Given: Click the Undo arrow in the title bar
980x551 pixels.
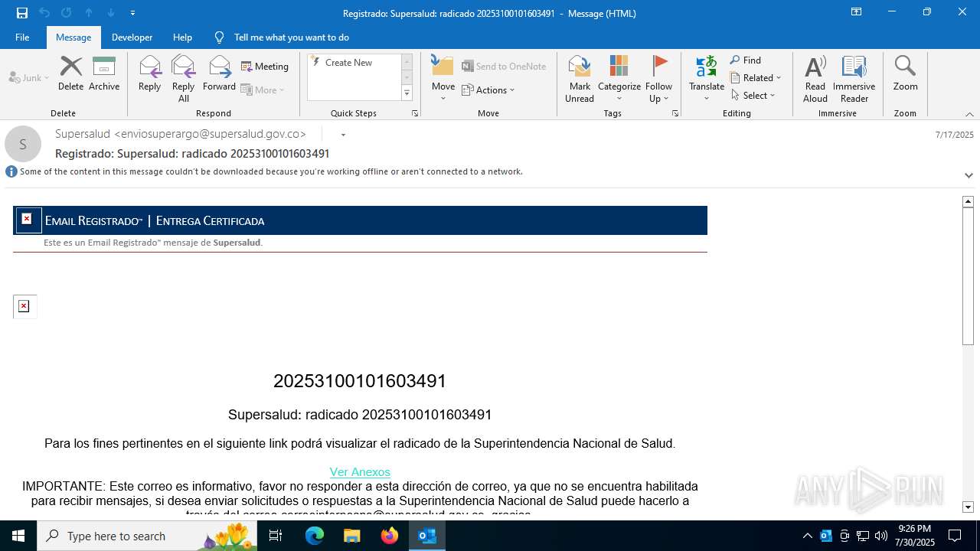Looking at the screenshot, I should [44, 13].
